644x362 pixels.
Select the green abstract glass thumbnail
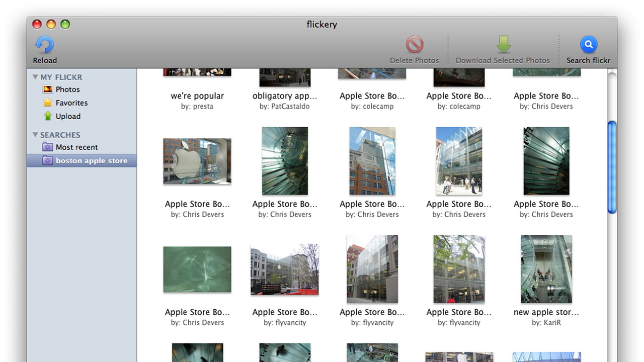coord(197,269)
